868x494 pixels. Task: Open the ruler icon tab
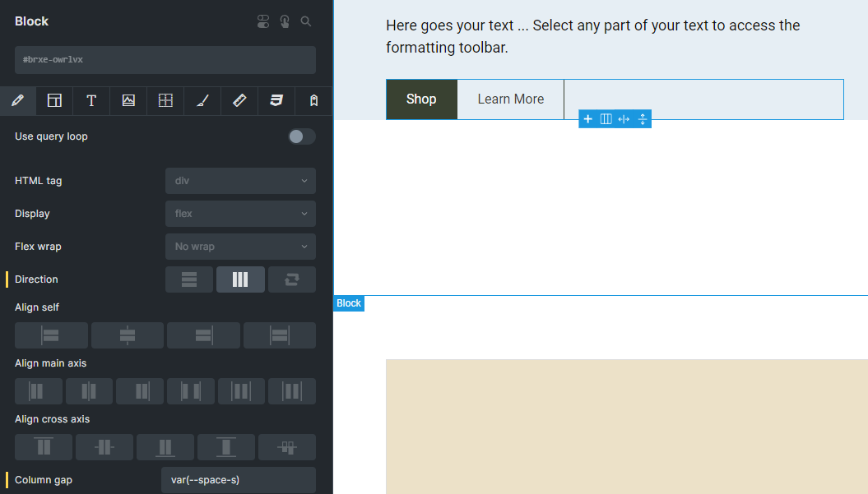(239, 100)
